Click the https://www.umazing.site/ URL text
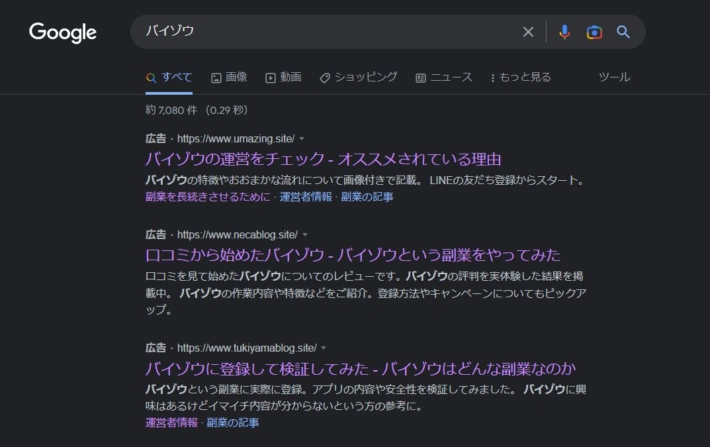The height and width of the screenshot is (447, 710). pos(236,139)
